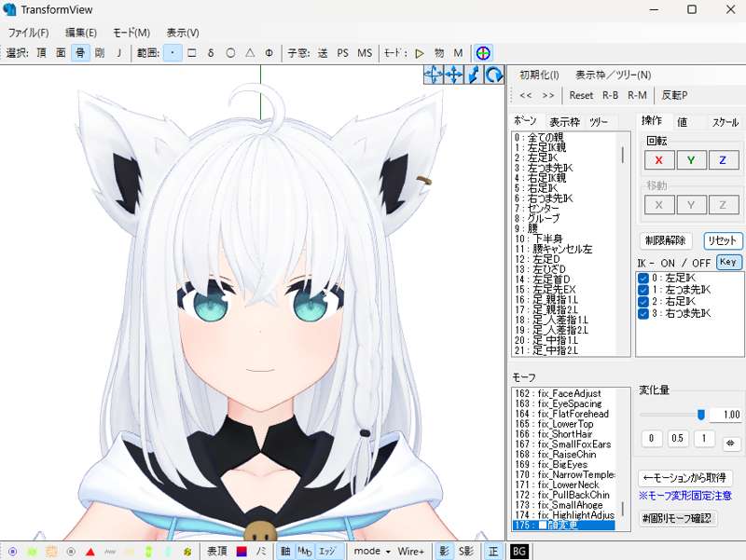746x560 pixels.
Task: Click the R-B button
Action: pos(611,95)
